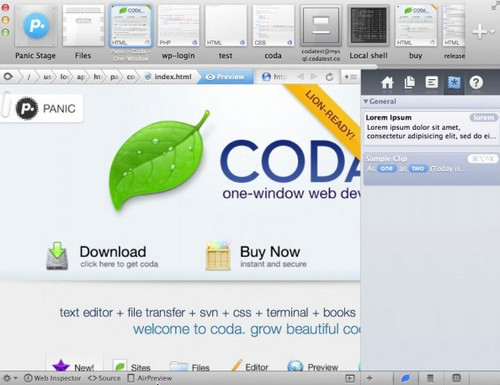The width and height of the screenshot is (500, 385).
Task: Select the "pa" path segment
Action: tap(114, 77)
